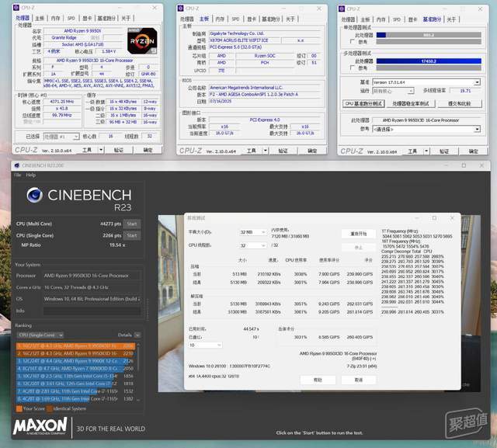Click the submit and compare button

click(x=460, y=103)
